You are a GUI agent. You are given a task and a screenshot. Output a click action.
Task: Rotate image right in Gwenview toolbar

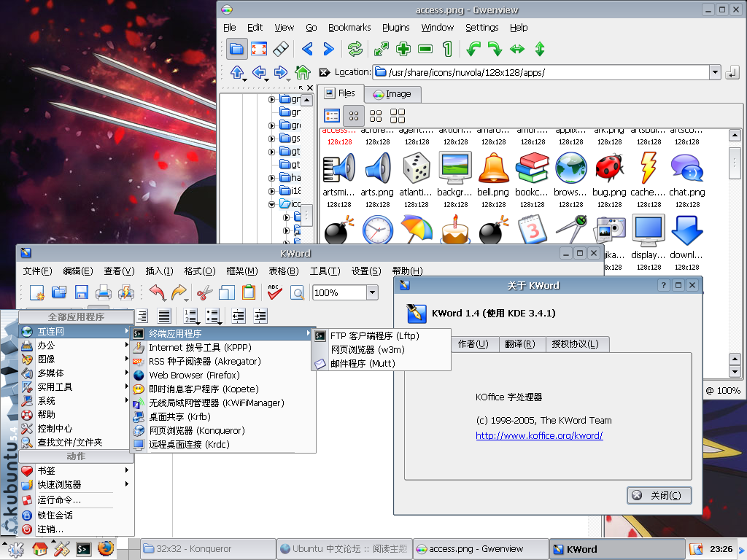pyautogui.click(x=495, y=49)
